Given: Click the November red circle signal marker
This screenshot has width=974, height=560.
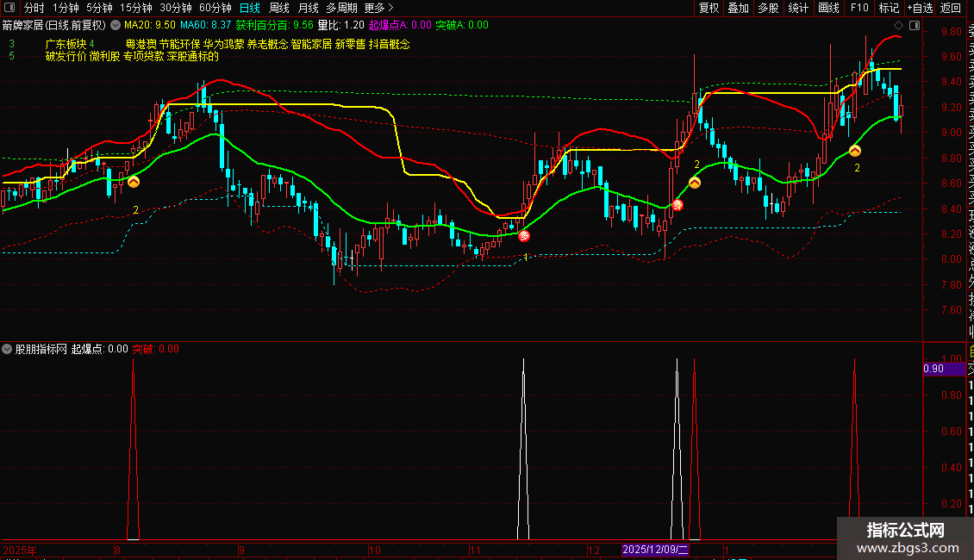Looking at the screenshot, I should coord(524,236).
